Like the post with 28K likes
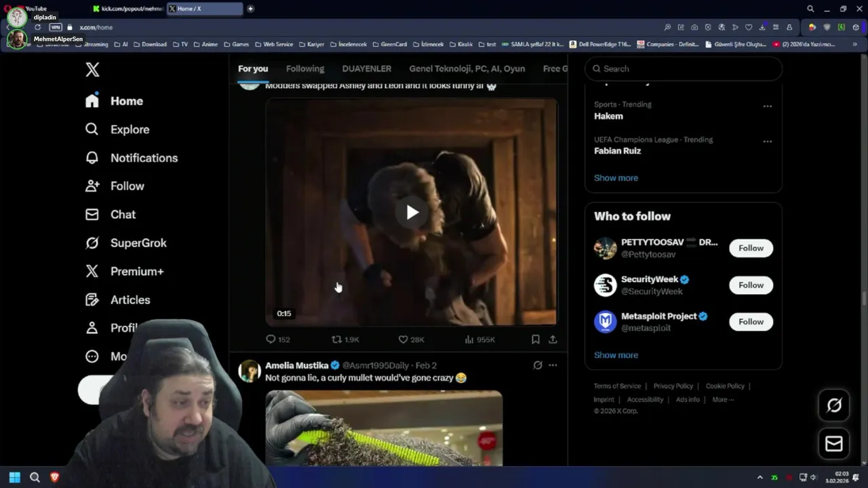868x488 pixels. (x=411, y=340)
